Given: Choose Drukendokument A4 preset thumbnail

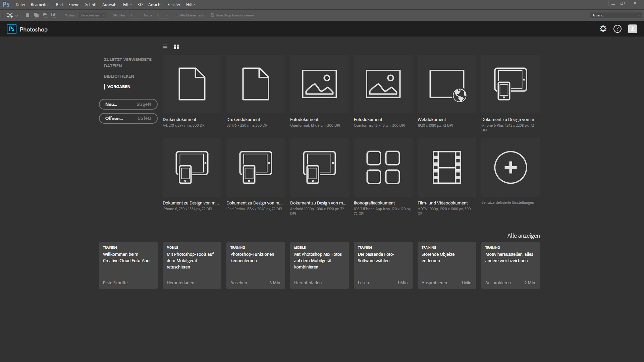Looking at the screenshot, I should click(192, 84).
